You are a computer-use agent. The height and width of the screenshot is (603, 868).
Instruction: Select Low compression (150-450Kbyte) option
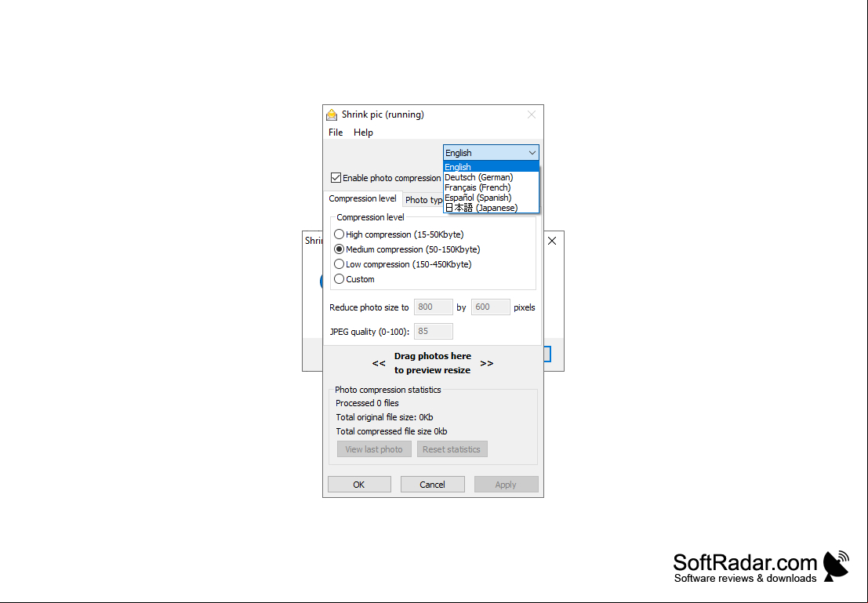pyautogui.click(x=402, y=264)
